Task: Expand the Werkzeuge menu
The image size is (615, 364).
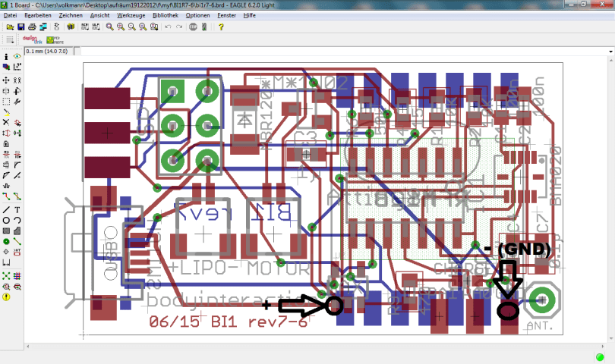Action: [131, 15]
